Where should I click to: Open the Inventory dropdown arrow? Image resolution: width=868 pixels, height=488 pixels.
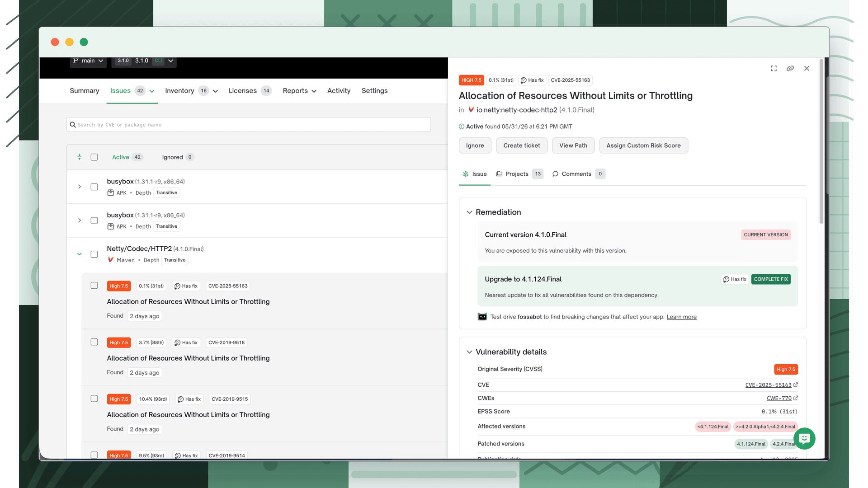pos(215,91)
